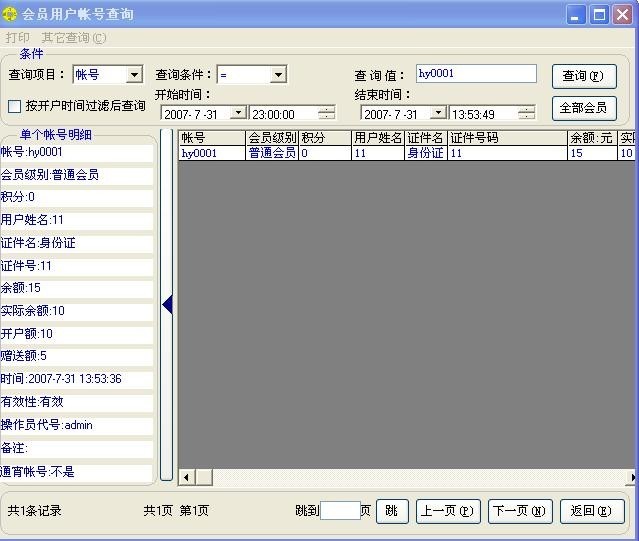This screenshot has height=541, width=639.
Task: Click the detail line 用户姓名:11
Action: [76, 220]
